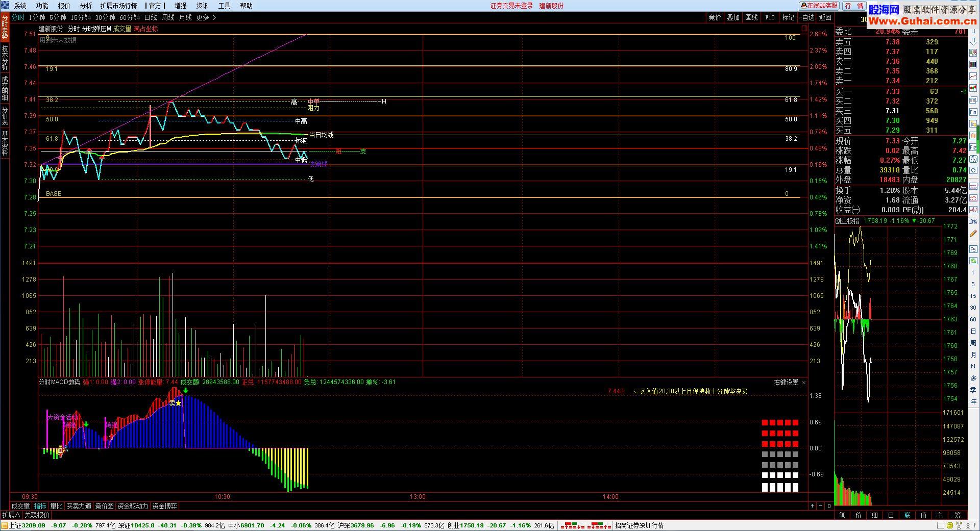Click the circle icon in right toolbar
980x531 pixels.
coord(973,171)
